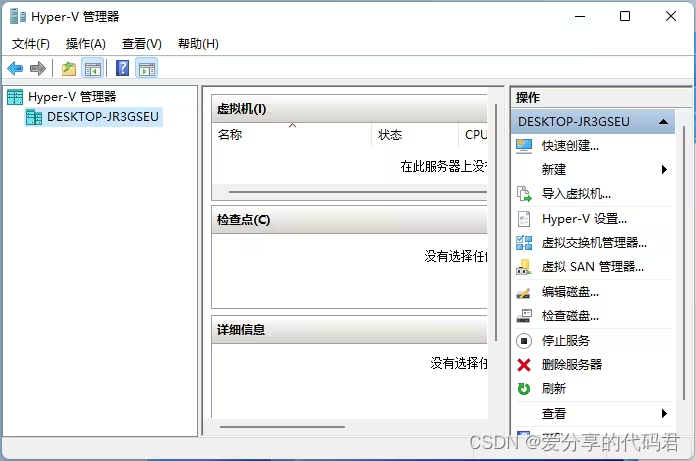
Task: Open 虚拟 SAN 管理器... action
Action: click(593, 267)
